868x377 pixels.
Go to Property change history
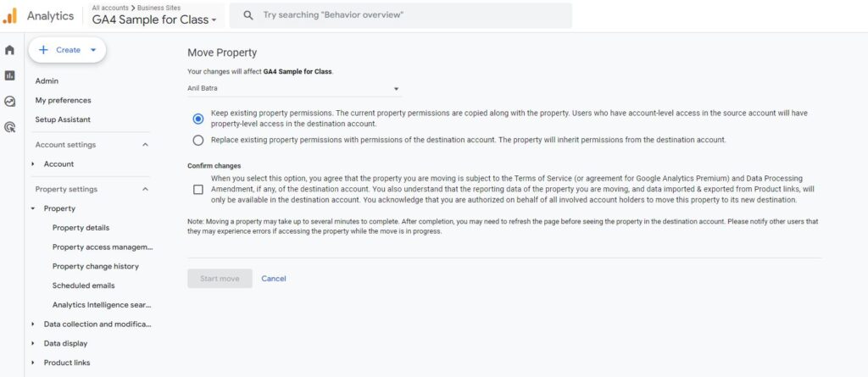(x=96, y=267)
